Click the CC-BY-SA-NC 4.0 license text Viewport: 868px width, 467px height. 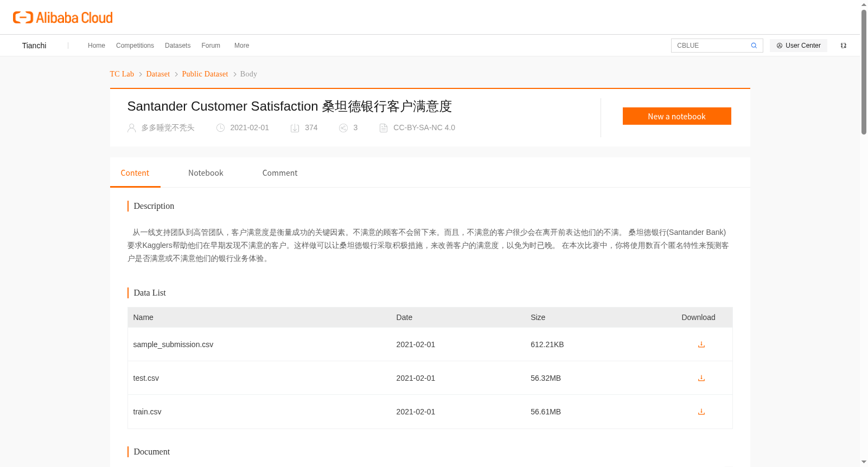coord(424,127)
